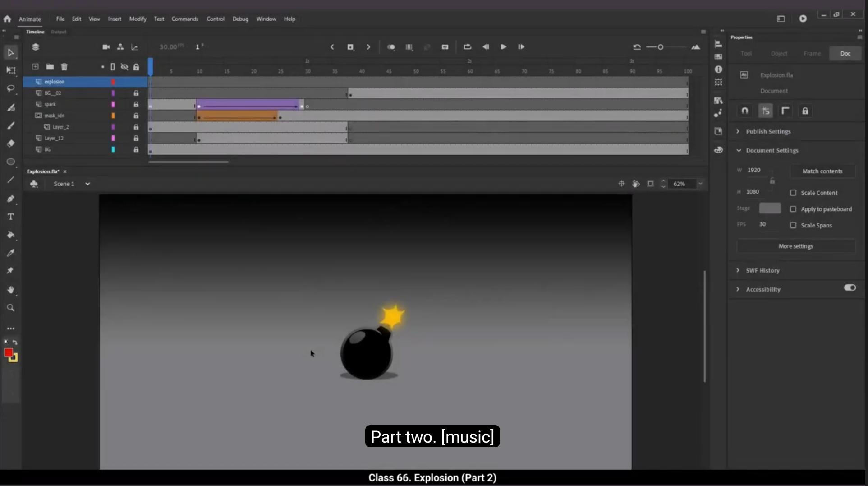The width and height of the screenshot is (868, 486).
Task: Select the Oval tool
Action: tap(11, 162)
